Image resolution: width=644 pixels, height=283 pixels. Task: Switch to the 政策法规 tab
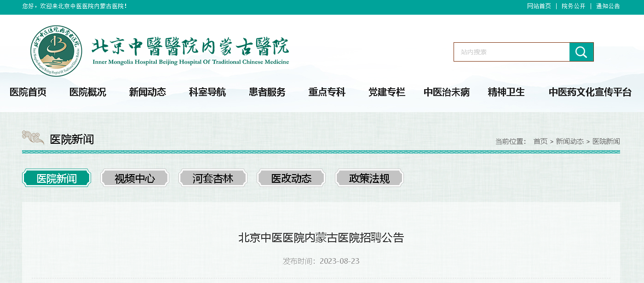[369, 178]
